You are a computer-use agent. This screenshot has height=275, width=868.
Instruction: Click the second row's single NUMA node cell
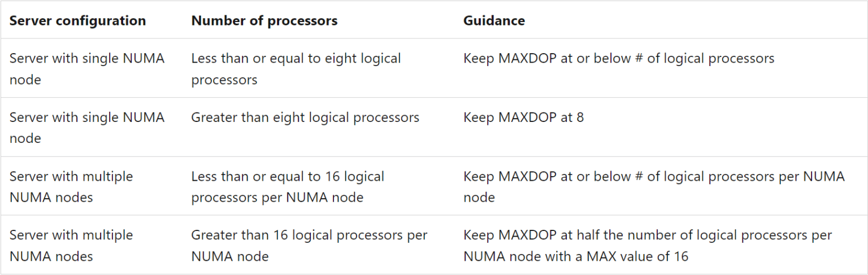click(x=87, y=128)
